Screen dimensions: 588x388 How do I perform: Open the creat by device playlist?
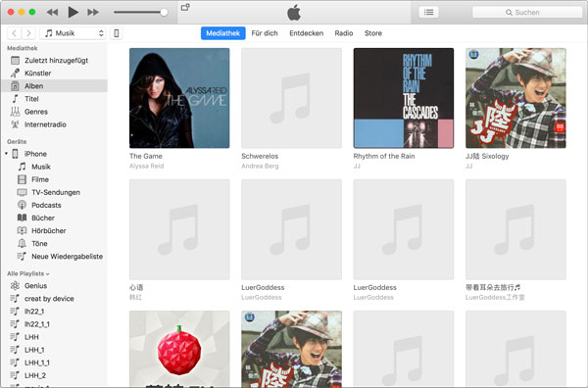[54, 299]
